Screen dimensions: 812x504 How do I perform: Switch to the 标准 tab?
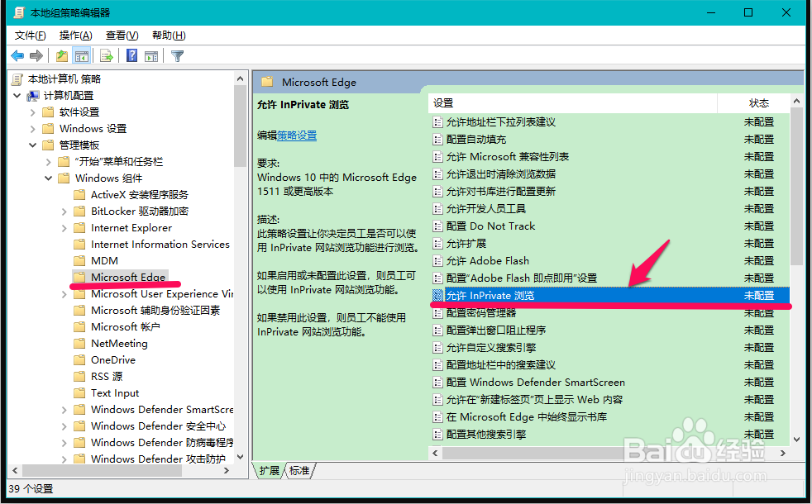click(x=299, y=470)
